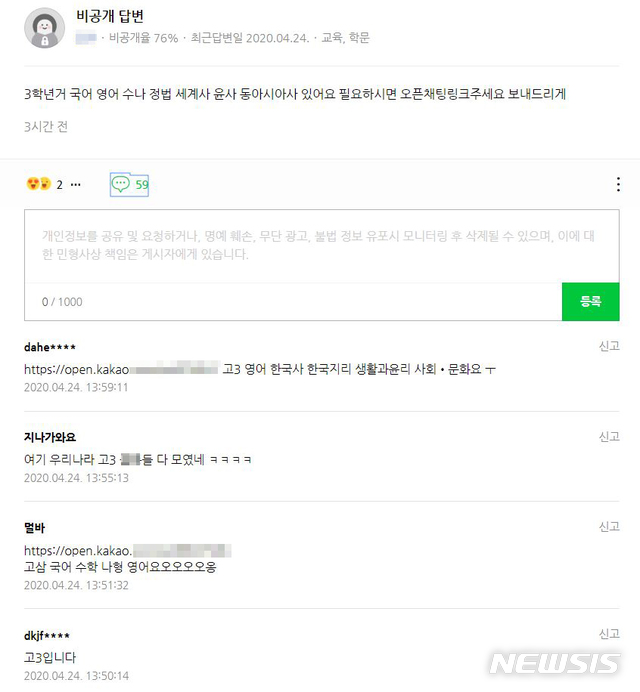
Task: Click the dahe**** username
Action: tap(50, 347)
